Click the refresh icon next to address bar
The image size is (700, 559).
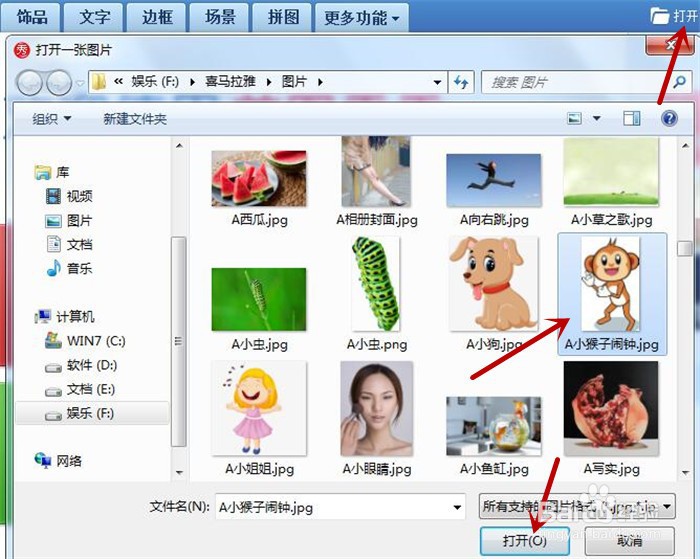461,82
